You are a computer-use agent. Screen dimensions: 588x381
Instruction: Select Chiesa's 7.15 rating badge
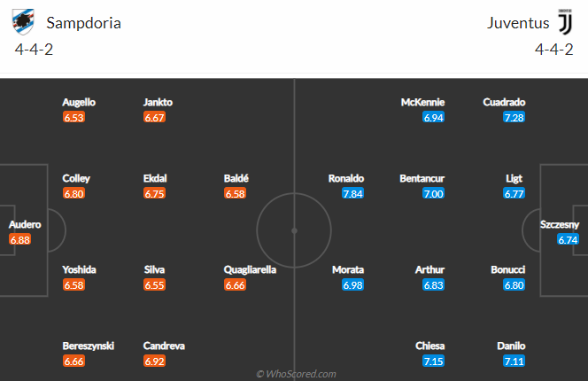433,362
